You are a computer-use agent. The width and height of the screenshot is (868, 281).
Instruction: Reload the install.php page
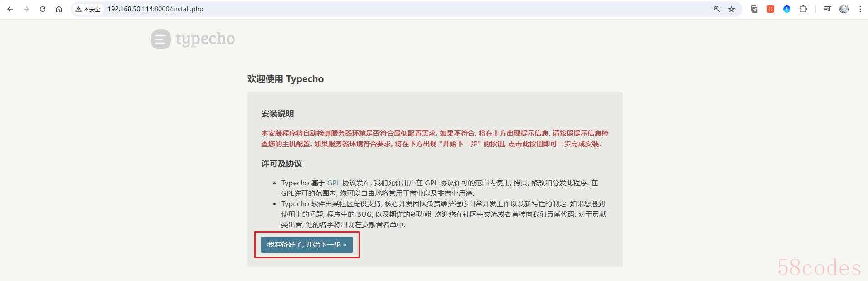tap(43, 9)
